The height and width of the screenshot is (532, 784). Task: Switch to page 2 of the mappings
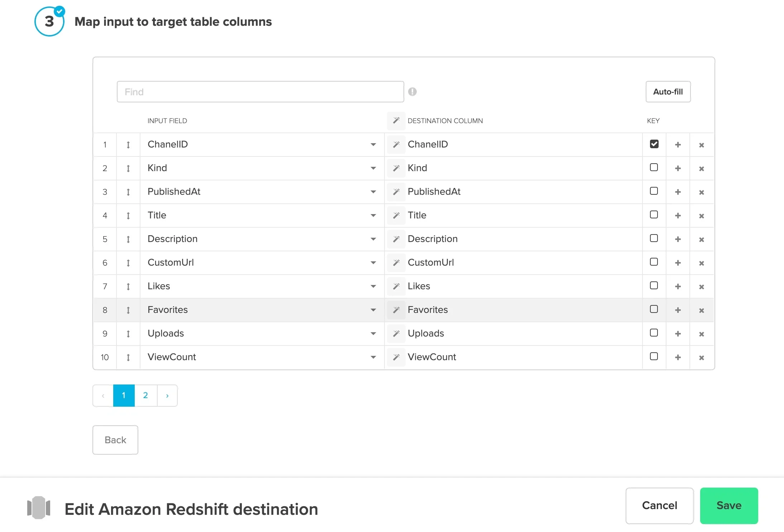pos(145,395)
